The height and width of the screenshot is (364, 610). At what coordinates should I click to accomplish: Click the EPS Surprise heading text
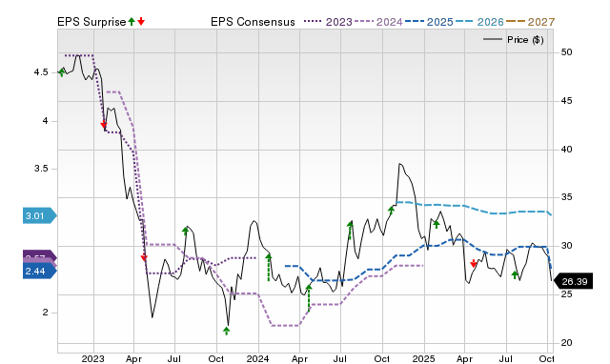(x=91, y=22)
